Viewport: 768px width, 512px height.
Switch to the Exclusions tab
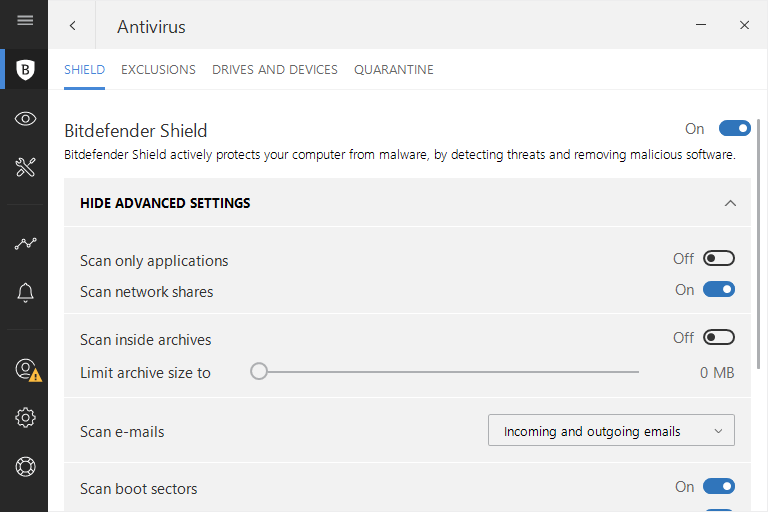click(x=158, y=70)
